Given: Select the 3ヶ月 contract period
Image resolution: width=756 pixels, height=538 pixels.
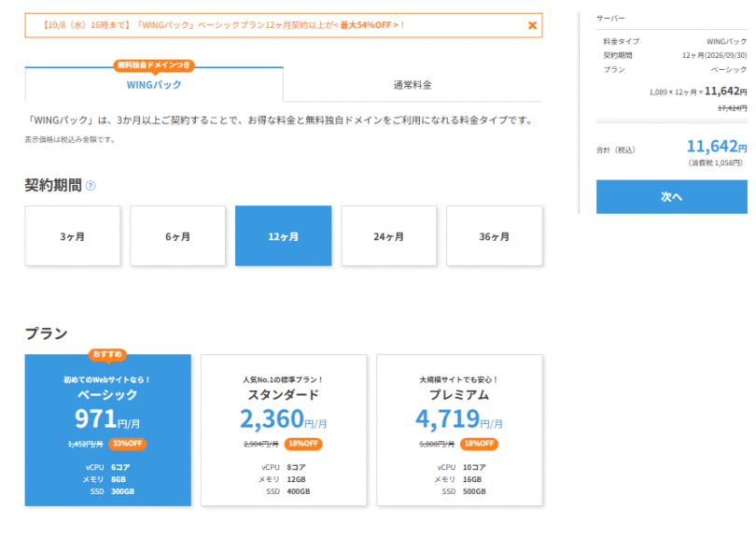Looking at the screenshot, I should coord(72,236).
